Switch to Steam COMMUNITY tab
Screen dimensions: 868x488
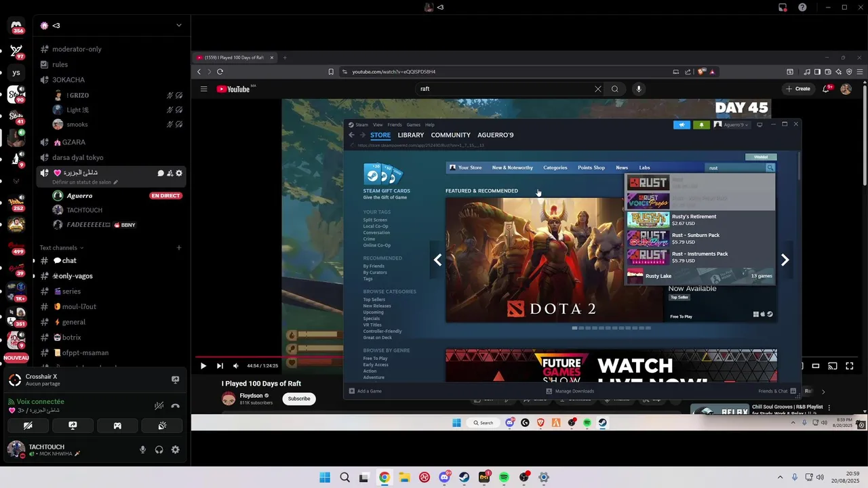[450, 135]
